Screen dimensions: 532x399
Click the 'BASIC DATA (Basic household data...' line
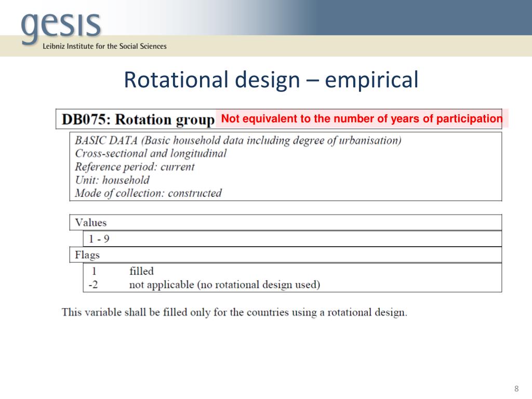(238, 140)
